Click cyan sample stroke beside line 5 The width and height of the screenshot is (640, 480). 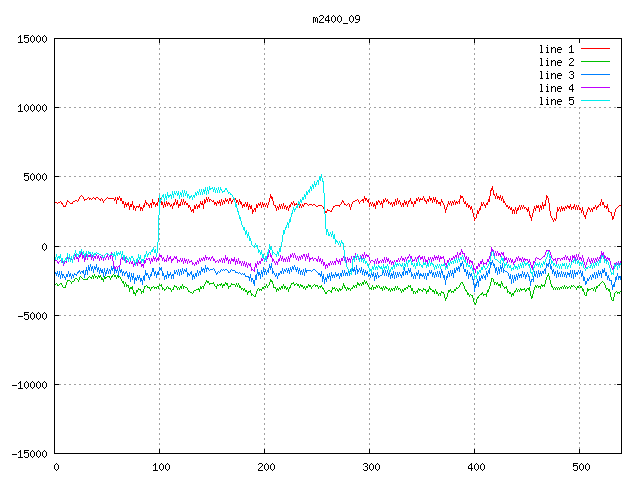(595, 101)
